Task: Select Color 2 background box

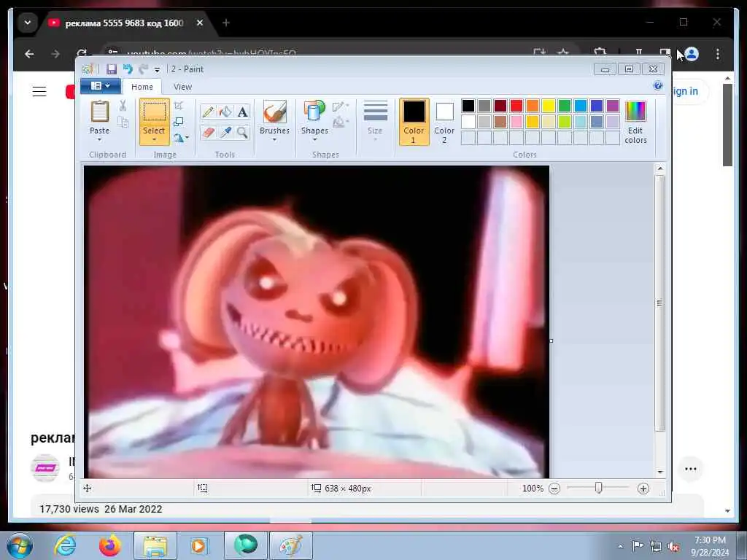Action: pyautogui.click(x=444, y=122)
